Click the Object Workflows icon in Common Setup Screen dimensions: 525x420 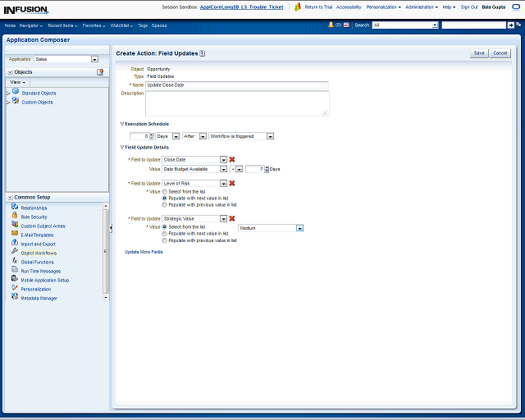pyautogui.click(x=15, y=253)
